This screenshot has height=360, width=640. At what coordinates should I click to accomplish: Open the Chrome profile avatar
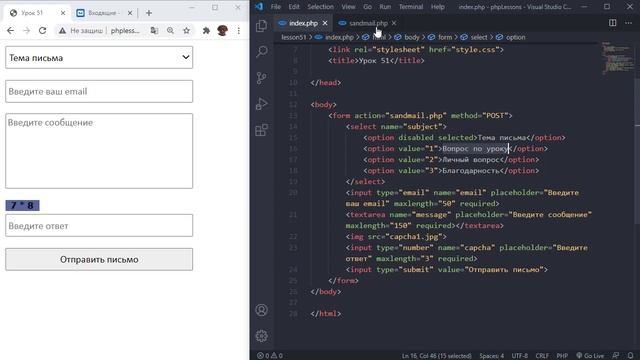click(222, 31)
